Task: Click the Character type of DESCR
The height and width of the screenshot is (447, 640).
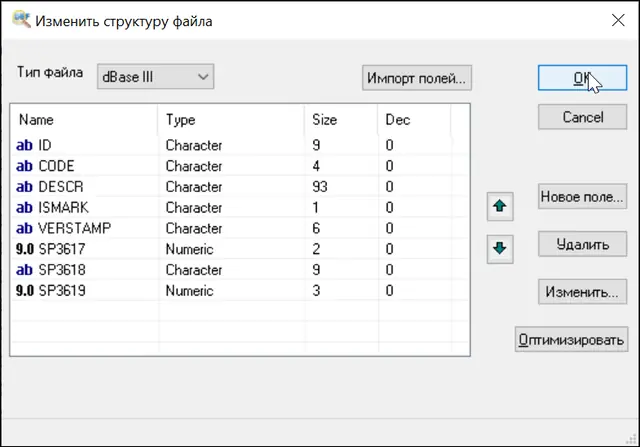Action: click(x=194, y=187)
